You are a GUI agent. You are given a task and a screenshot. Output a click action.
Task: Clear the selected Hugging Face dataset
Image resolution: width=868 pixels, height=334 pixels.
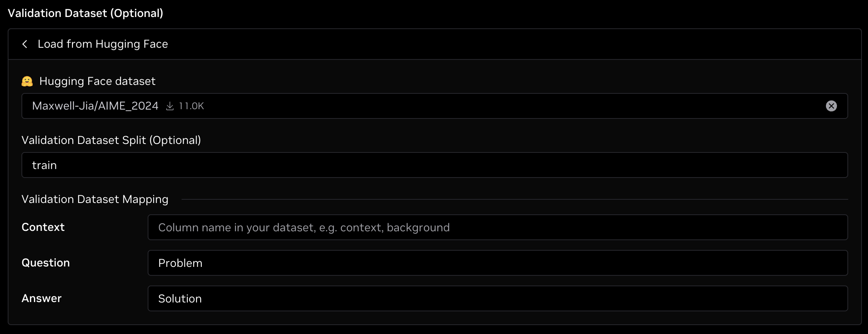click(831, 106)
